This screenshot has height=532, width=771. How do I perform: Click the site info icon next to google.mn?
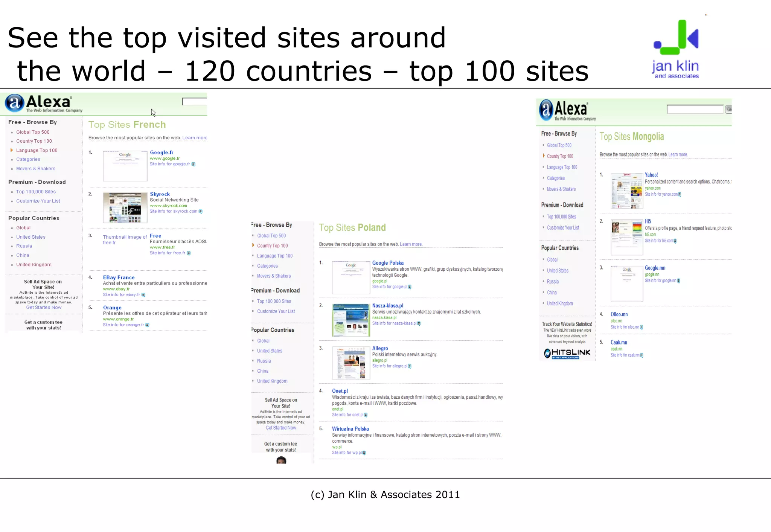678,281
